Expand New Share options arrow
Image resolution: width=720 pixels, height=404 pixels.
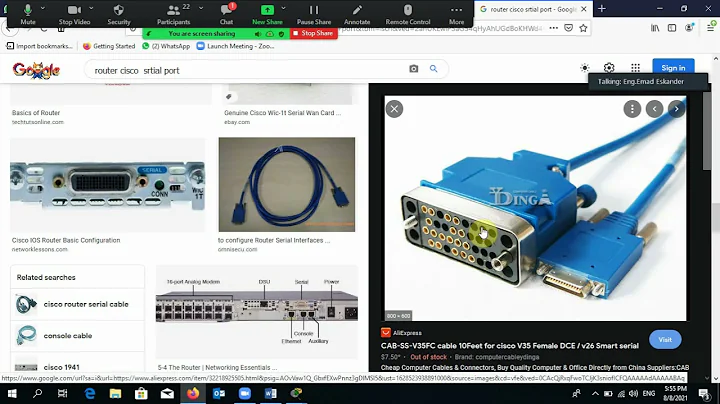(283, 8)
